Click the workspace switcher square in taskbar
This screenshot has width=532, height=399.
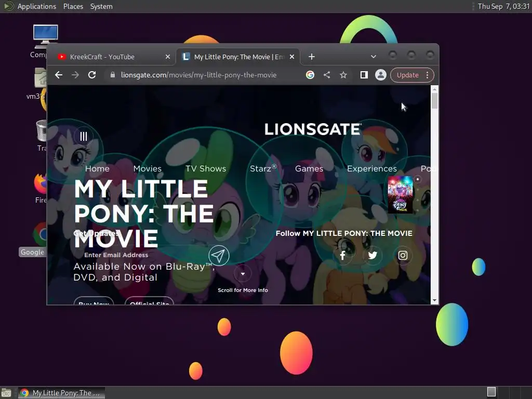pyautogui.click(x=491, y=392)
